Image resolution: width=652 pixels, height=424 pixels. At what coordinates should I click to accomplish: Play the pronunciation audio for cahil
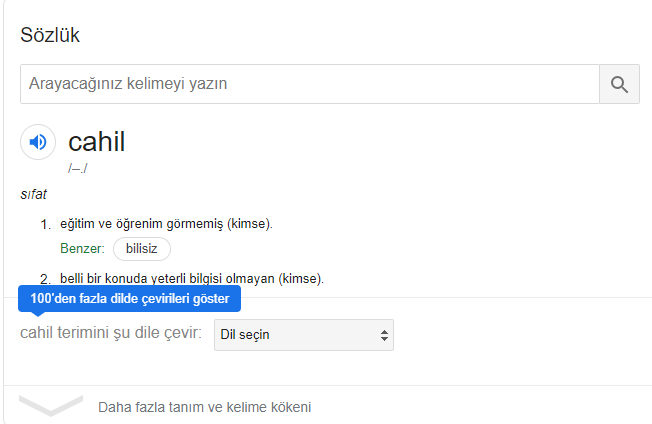point(38,142)
